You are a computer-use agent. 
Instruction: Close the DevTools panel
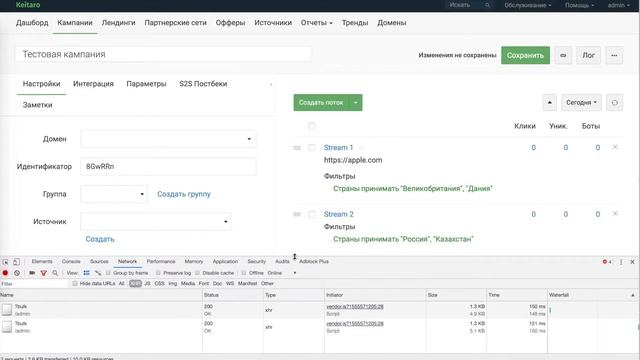(632, 262)
